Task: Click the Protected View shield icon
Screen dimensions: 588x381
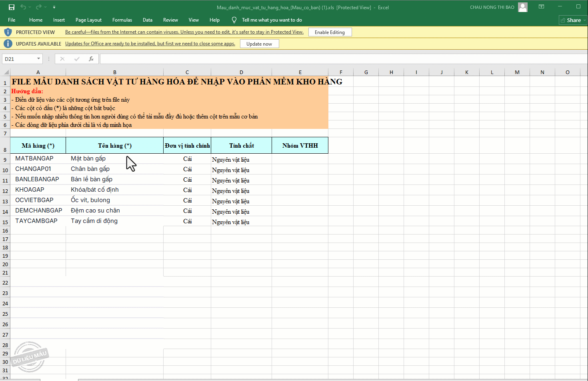Action: [x=8, y=32]
